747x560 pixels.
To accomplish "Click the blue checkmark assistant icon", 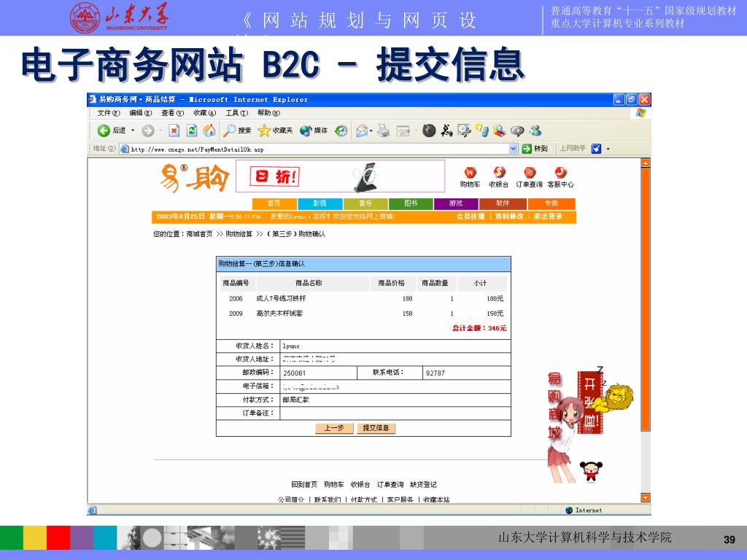I will pos(596,149).
